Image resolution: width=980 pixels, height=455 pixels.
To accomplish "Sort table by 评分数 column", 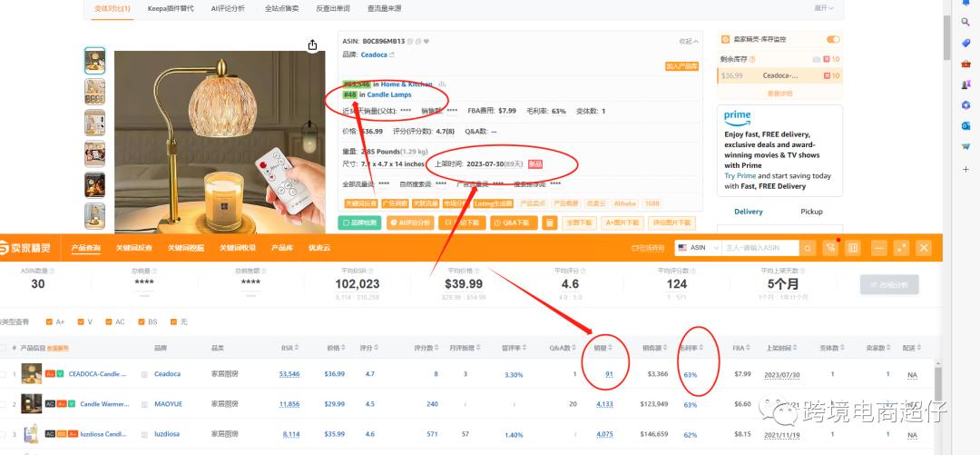I will click(x=426, y=347).
